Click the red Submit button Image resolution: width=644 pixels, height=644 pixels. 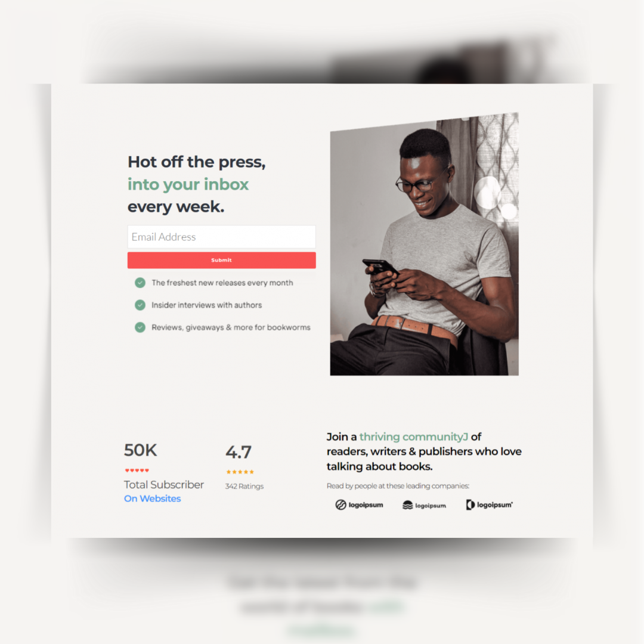point(221,260)
